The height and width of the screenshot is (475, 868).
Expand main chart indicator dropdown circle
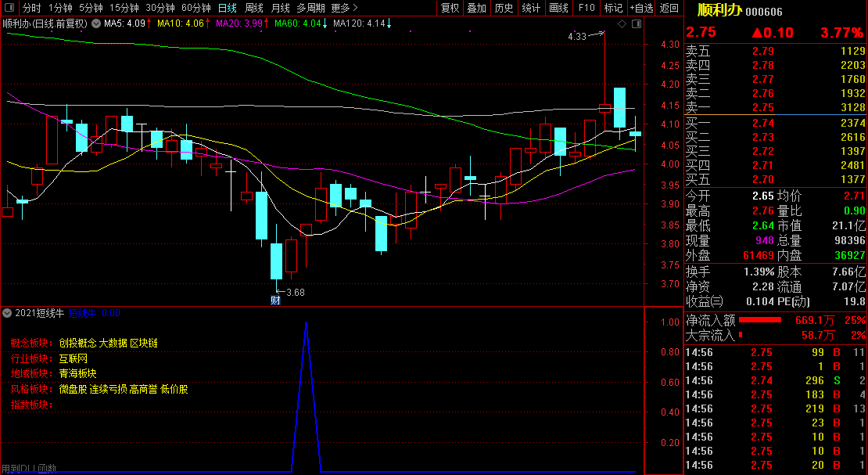[x=96, y=23]
